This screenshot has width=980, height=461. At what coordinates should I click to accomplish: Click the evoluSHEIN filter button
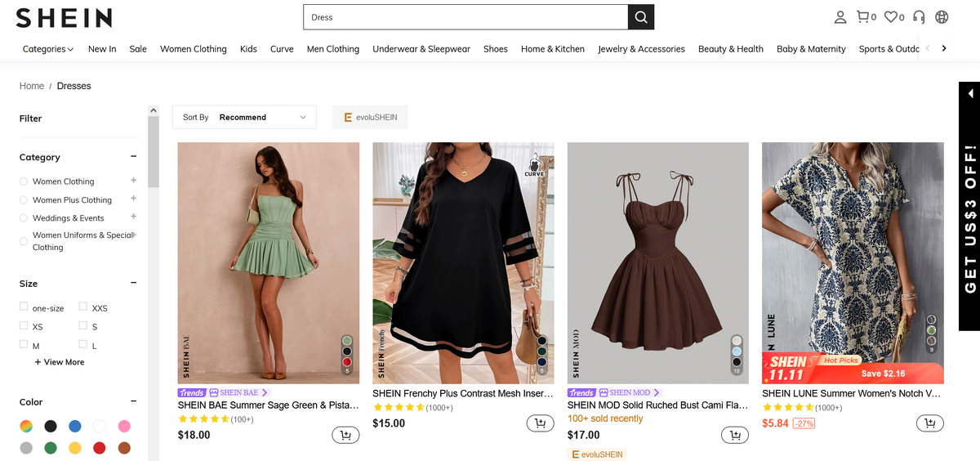click(x=370, y=117)
